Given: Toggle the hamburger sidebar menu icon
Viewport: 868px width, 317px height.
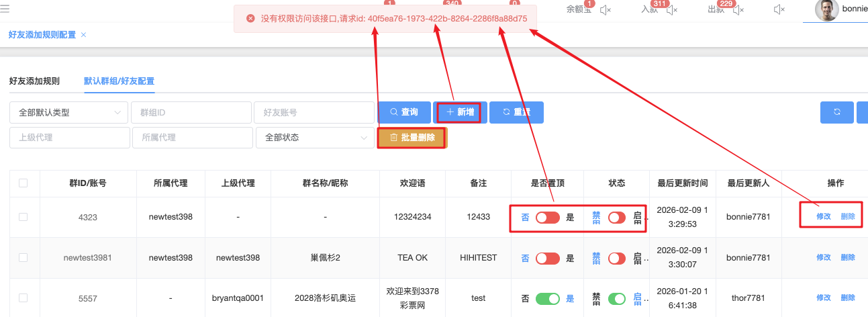Looking at the screenshot, I should pyautogui.click(x=5, y=9).
